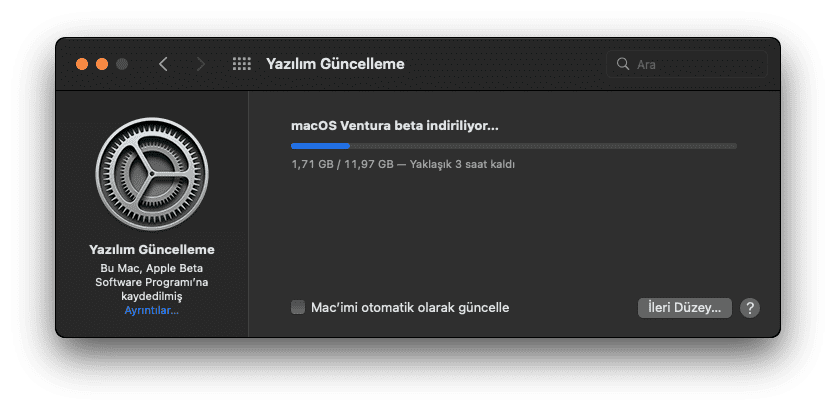This screenshot has height=411, width=836.
Task: Click the gray disabled zoom window button
Action: click(122, 64)
